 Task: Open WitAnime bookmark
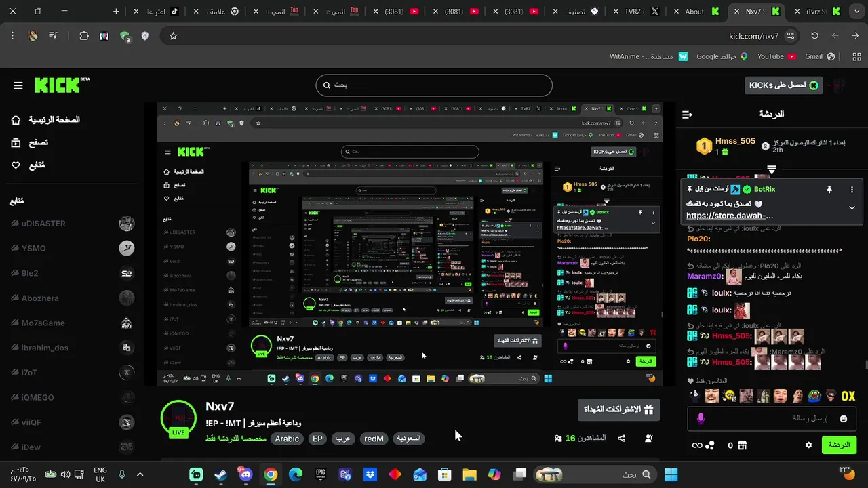point(648,56)
